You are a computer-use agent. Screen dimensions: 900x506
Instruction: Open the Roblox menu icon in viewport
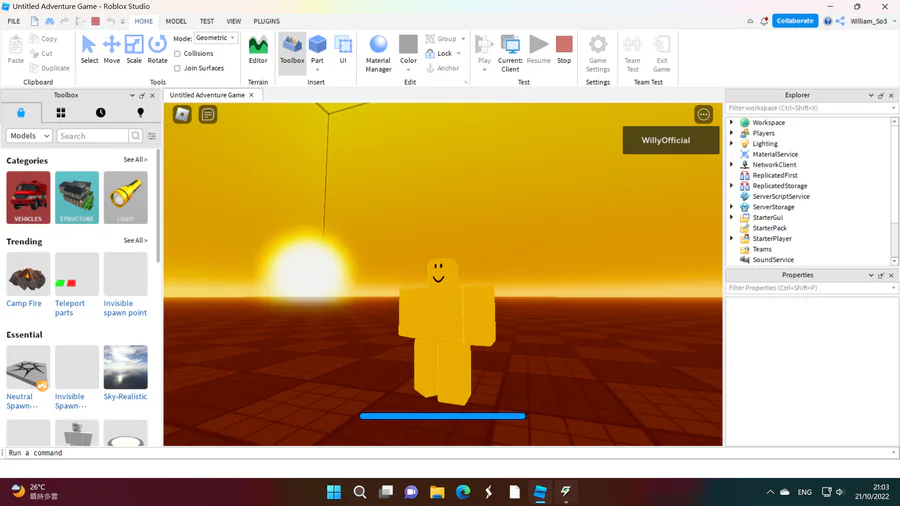(x=183, y=115)
